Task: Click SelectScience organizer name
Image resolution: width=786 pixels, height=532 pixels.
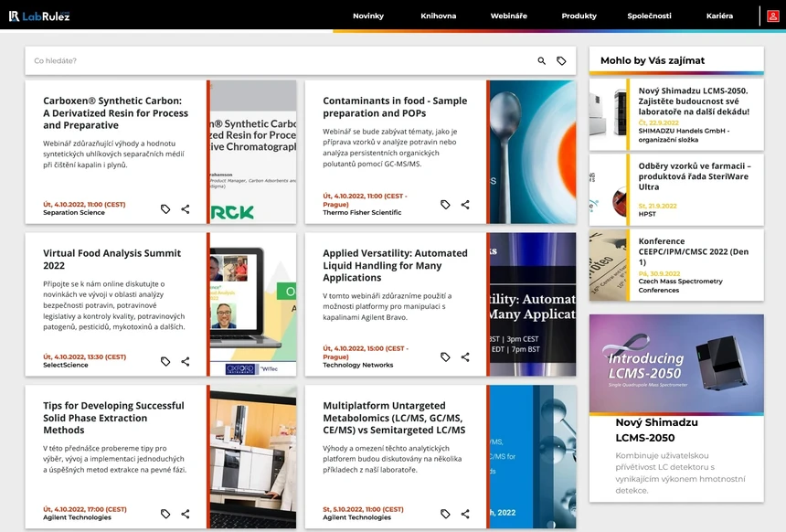Action: 65,365
